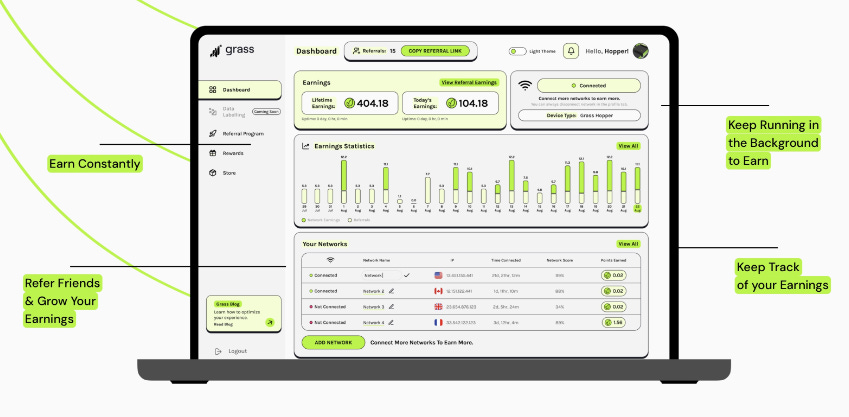Edit Network 4 with pencil icon
This screenshot has width=849, height=417.
[391, 322]
